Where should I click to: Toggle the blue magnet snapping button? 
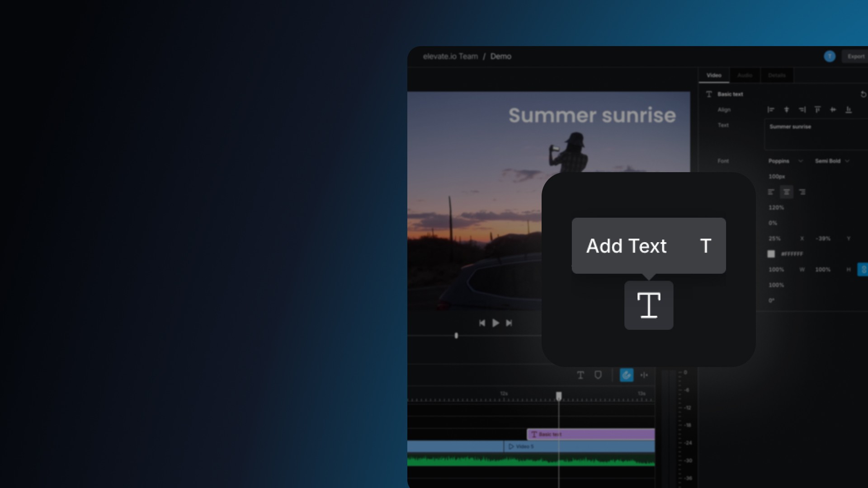[x=626, y=375]
